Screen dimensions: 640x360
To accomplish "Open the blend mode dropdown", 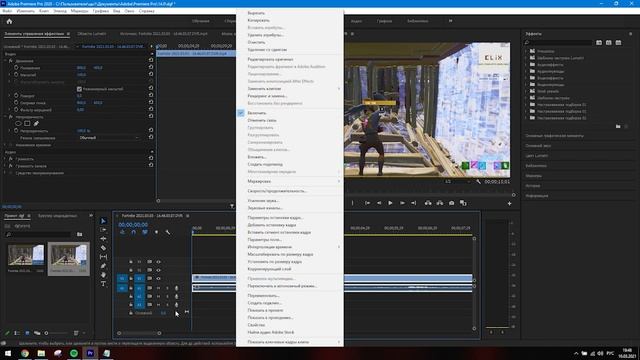I will tap(108, 138).
